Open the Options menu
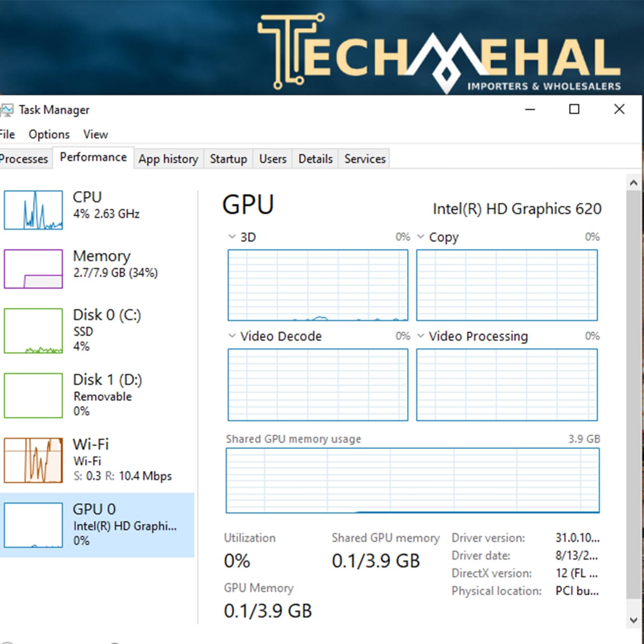The height and width of the screenshot is (644, 644). (49, 134)
